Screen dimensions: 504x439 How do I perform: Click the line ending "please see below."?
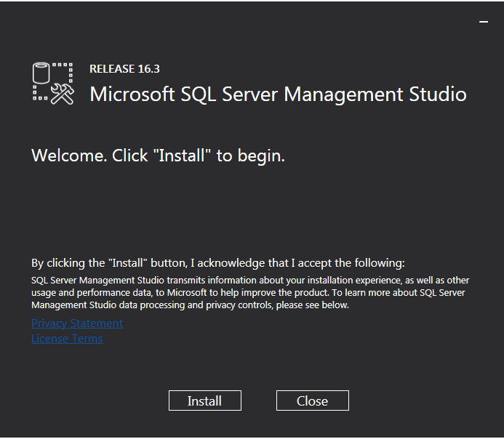(190, 305)
